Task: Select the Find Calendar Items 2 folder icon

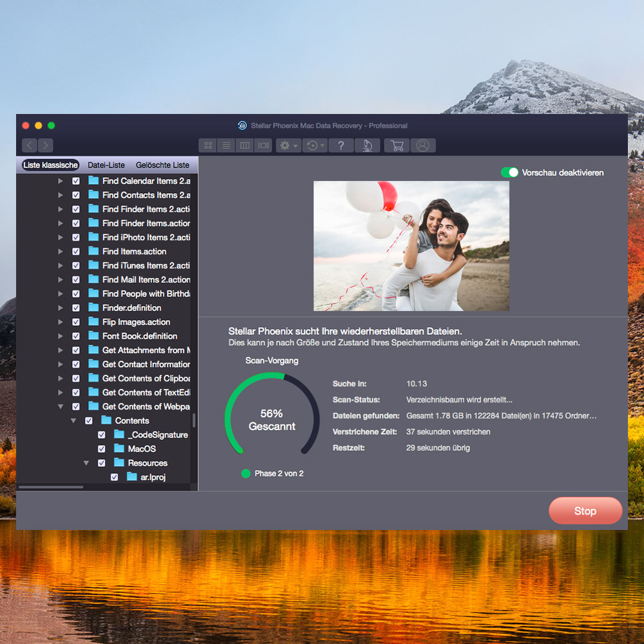Action: 93,181
